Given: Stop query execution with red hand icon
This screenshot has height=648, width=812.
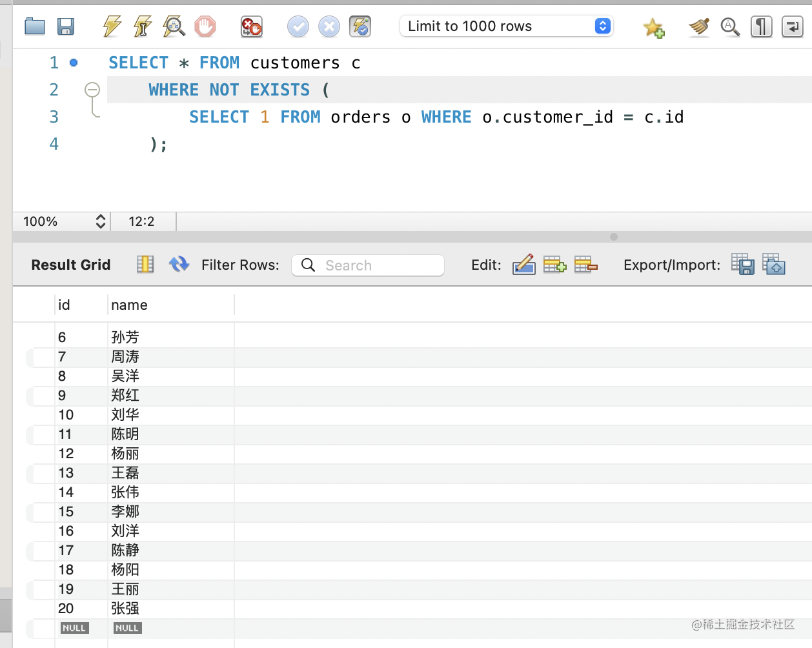Looking at the screenshot, I should click(x=205, y=26).
